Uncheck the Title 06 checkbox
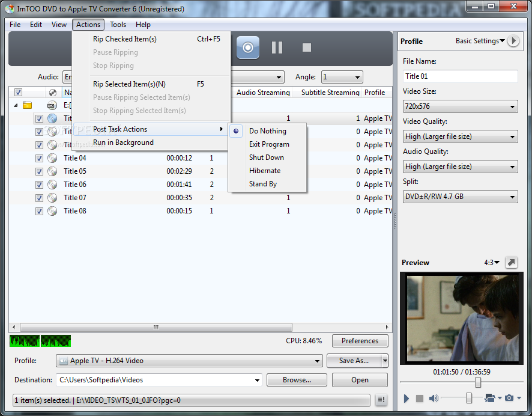Screen dimensions: 532x416 (x=40, y=185)
